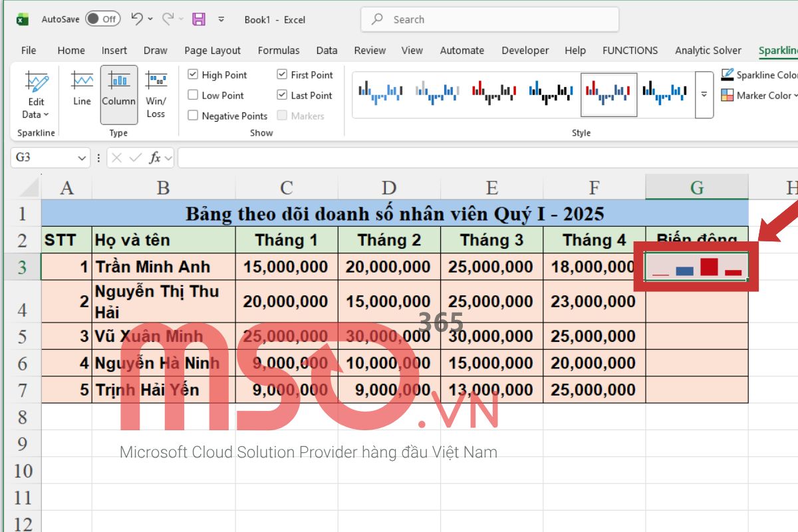798x532 pixels.
Task: Apply the highlighted fifth sparkline style
Action: point(609,94)
